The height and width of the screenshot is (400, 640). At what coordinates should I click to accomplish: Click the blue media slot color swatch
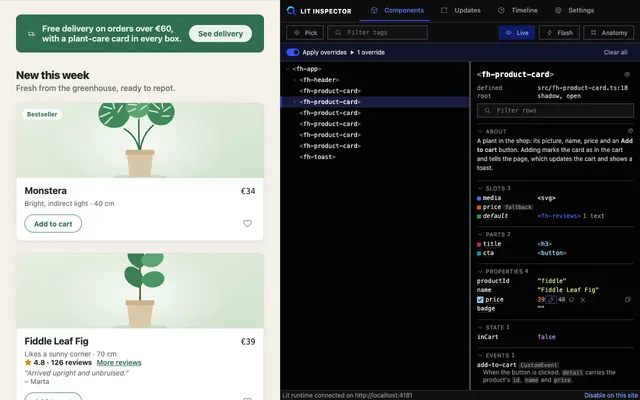pyautogui.click(x=479, y=198)
